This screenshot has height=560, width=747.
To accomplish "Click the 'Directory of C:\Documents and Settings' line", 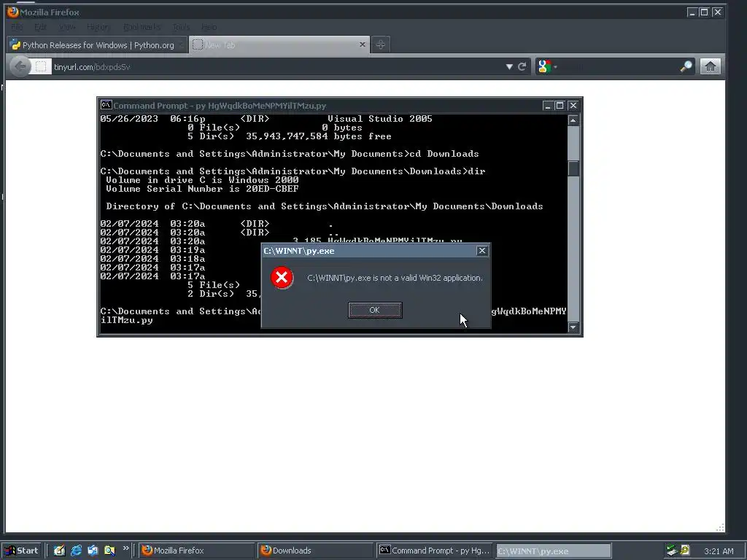I will tap(325, 206).
